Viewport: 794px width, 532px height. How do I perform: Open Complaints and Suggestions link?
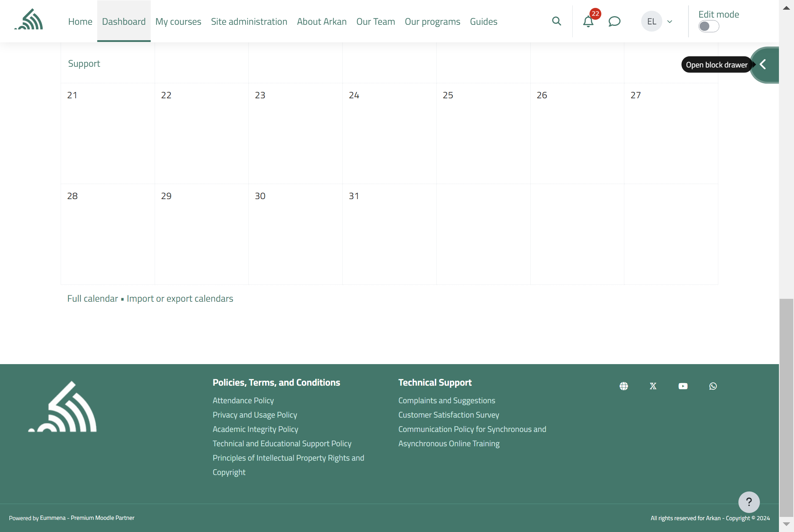447,400
